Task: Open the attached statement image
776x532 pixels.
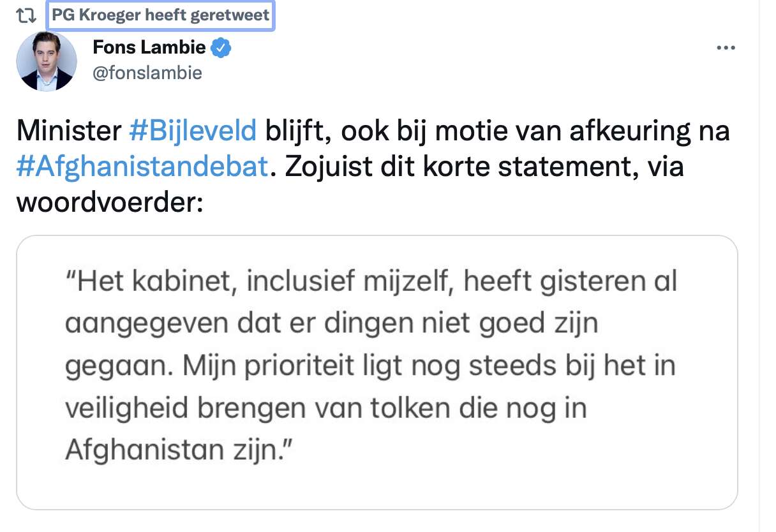Action: [x=377, y=373]
